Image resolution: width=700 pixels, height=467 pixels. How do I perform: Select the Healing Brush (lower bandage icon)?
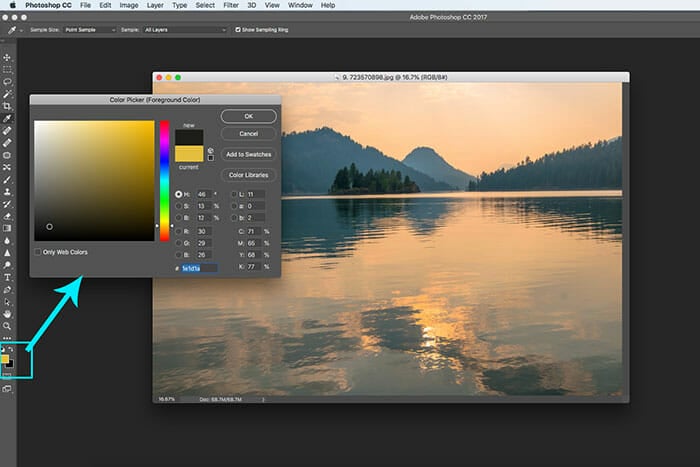tap(7, 143)
